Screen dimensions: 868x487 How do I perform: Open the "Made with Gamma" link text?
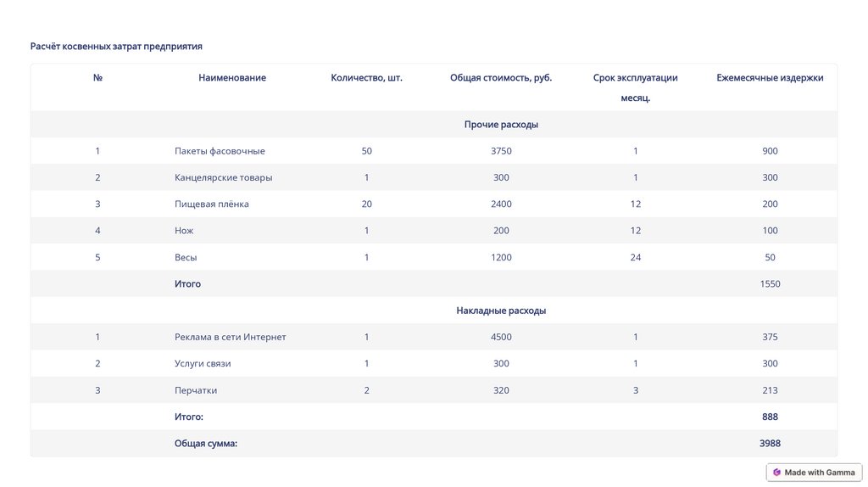(x=820, y=473)
